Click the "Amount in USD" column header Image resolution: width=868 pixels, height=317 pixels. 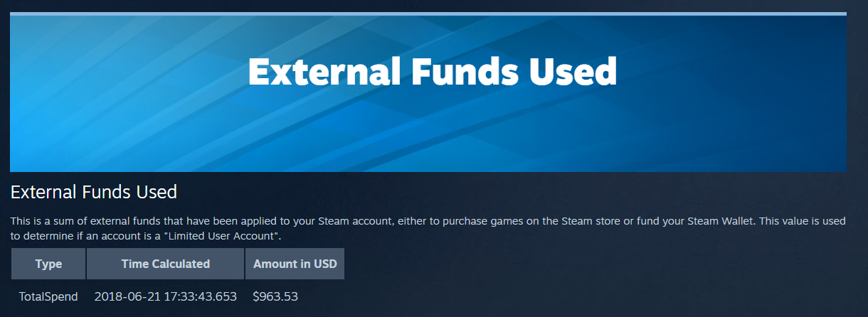point(295,264)
